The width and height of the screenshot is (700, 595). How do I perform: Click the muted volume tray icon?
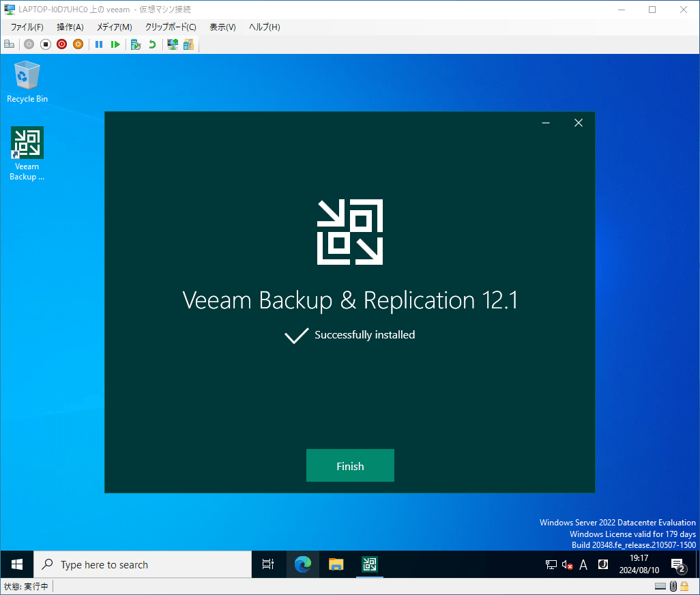tap(568, 565)
